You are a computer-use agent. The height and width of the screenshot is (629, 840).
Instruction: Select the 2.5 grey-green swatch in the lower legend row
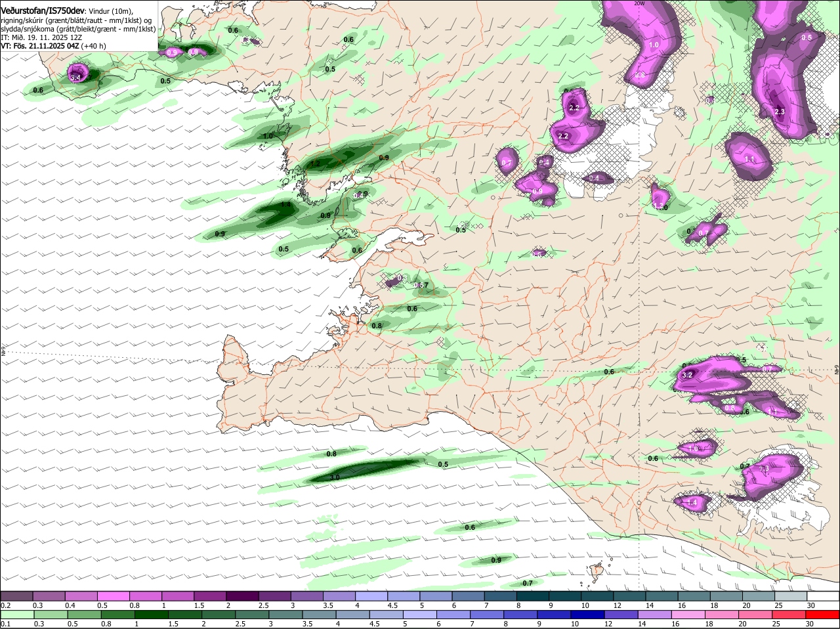coord(252,615)
